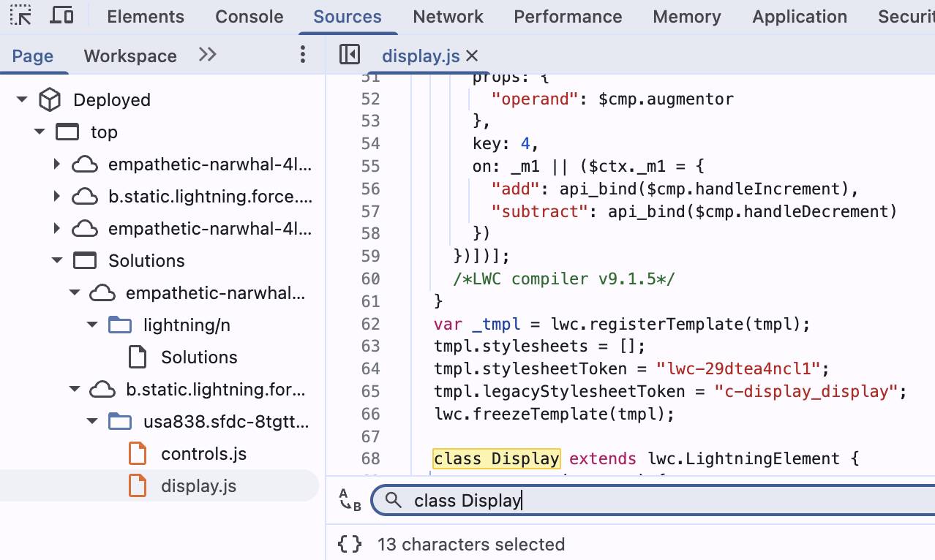935x560 pixels.
Task: Open the navigator three-dot options menu
Action: 302,55
